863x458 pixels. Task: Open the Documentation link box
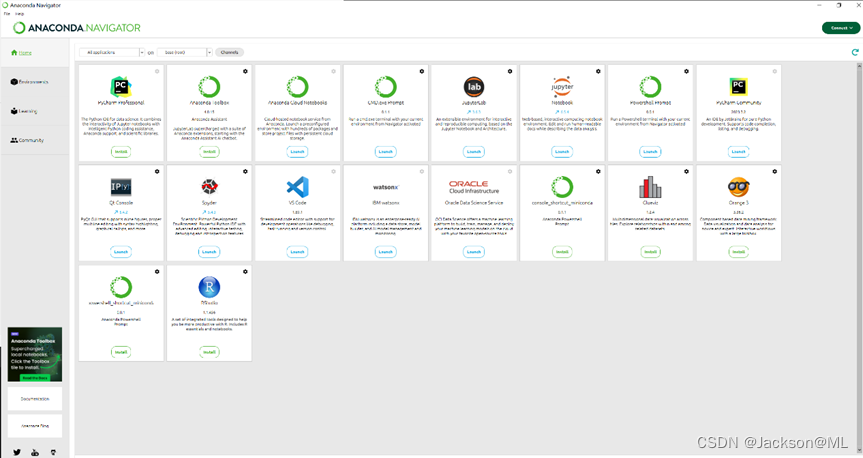pos(35,399)
